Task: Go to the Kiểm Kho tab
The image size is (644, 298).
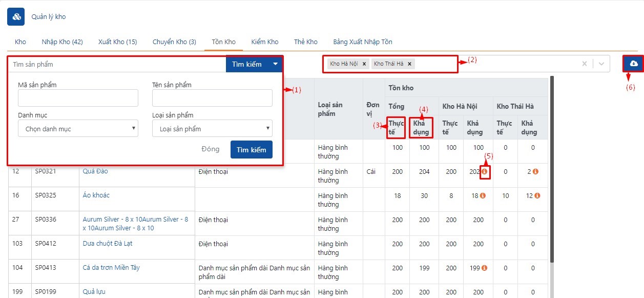Action: tap(264, 42)
